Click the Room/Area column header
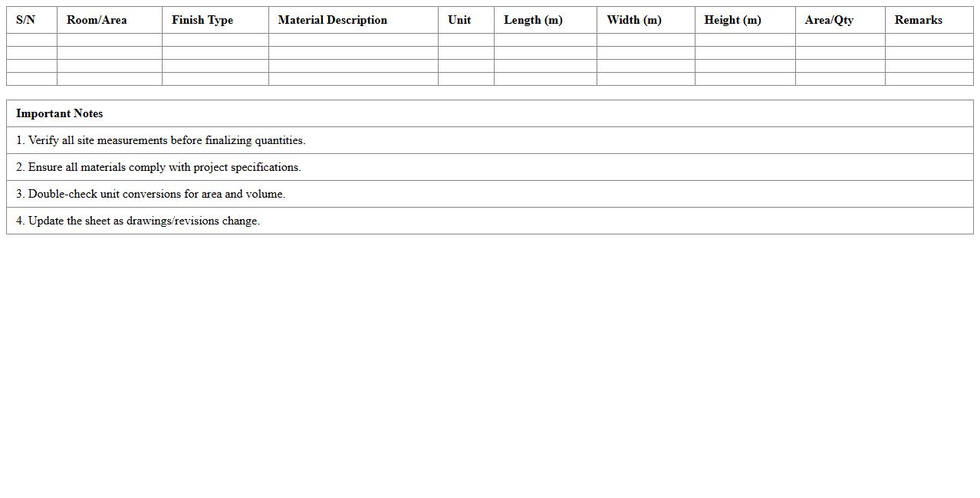 tap(97, 20)
